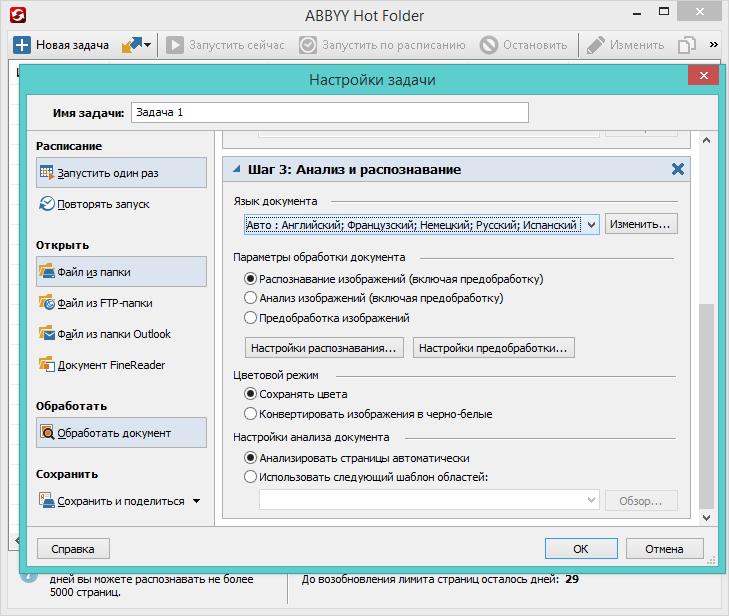Screen dimensions: 729x616
Task: Click the Остановить toolbar label
Action: [x=535, y=45]
